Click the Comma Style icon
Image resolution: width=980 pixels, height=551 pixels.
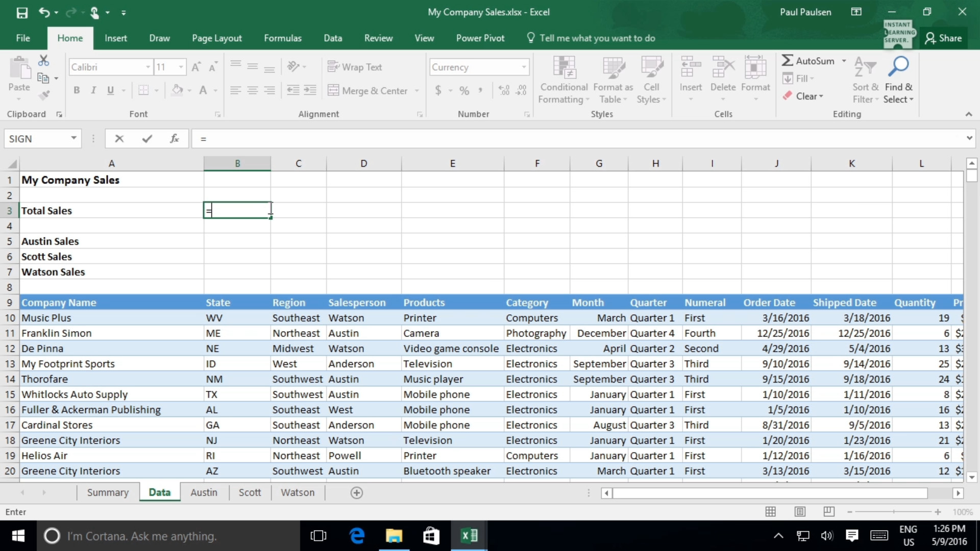(480, 91)
